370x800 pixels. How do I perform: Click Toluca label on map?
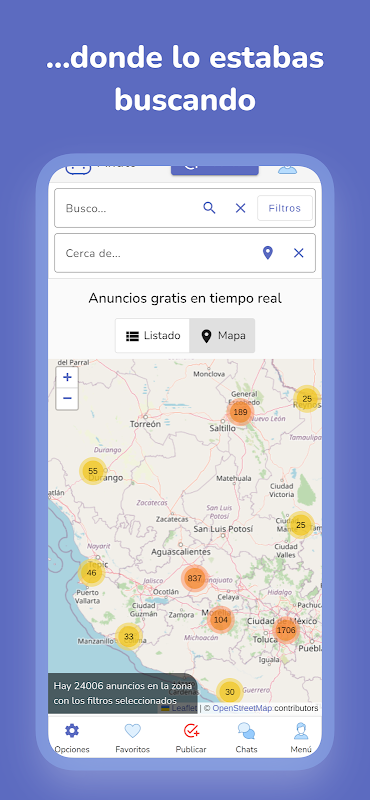coord(265,639)
